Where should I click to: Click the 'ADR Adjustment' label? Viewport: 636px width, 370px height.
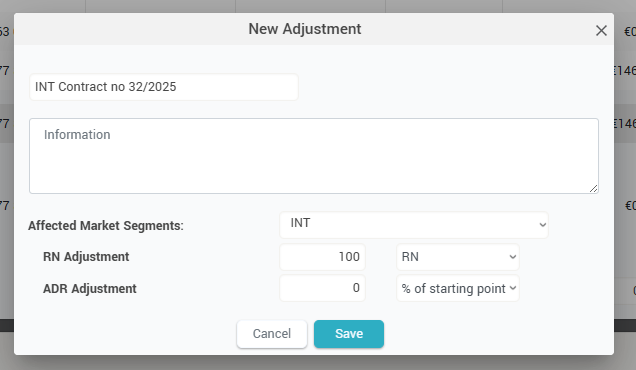click(90, 288)
